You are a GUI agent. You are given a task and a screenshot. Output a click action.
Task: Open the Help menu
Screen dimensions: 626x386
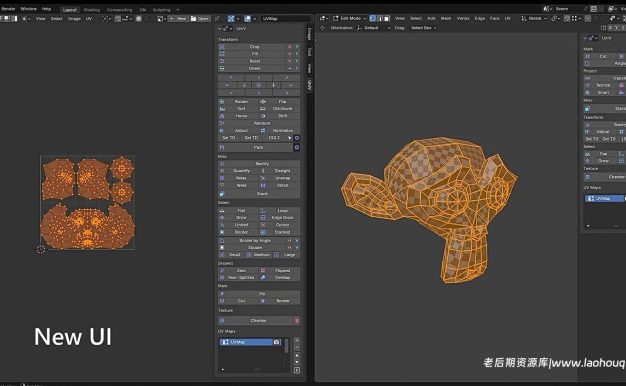click(46, 9)
